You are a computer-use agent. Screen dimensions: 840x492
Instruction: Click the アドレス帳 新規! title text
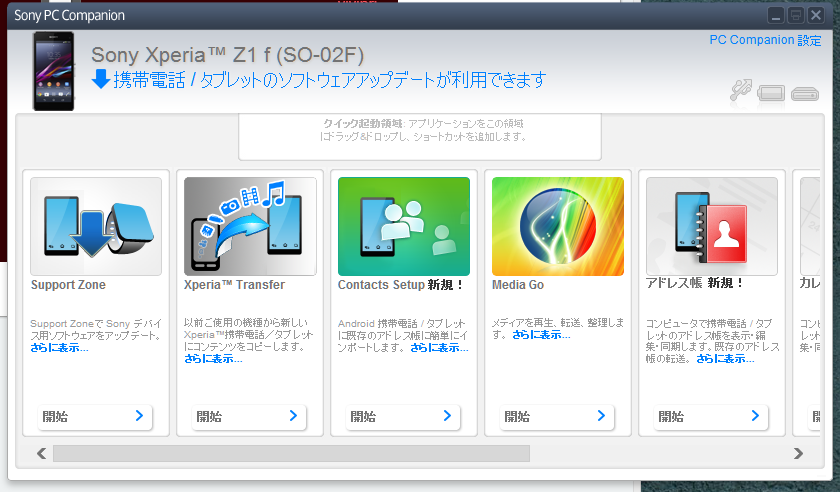coord(695,283)
